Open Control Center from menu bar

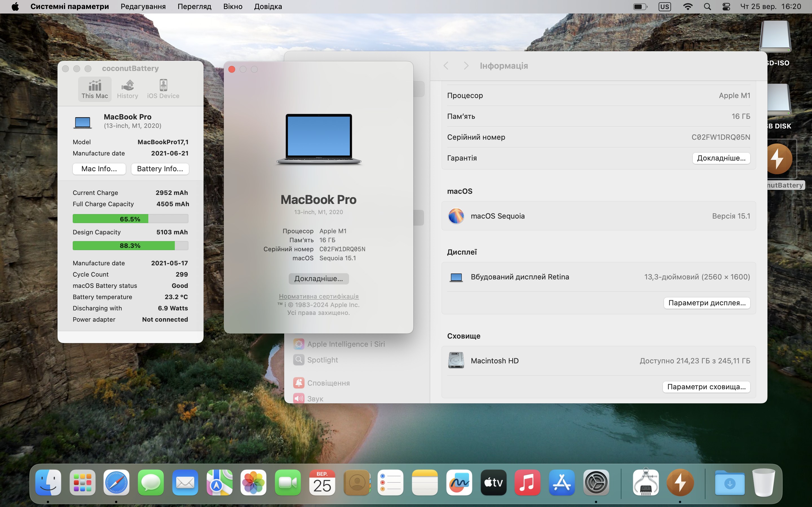tap(726, 6)
